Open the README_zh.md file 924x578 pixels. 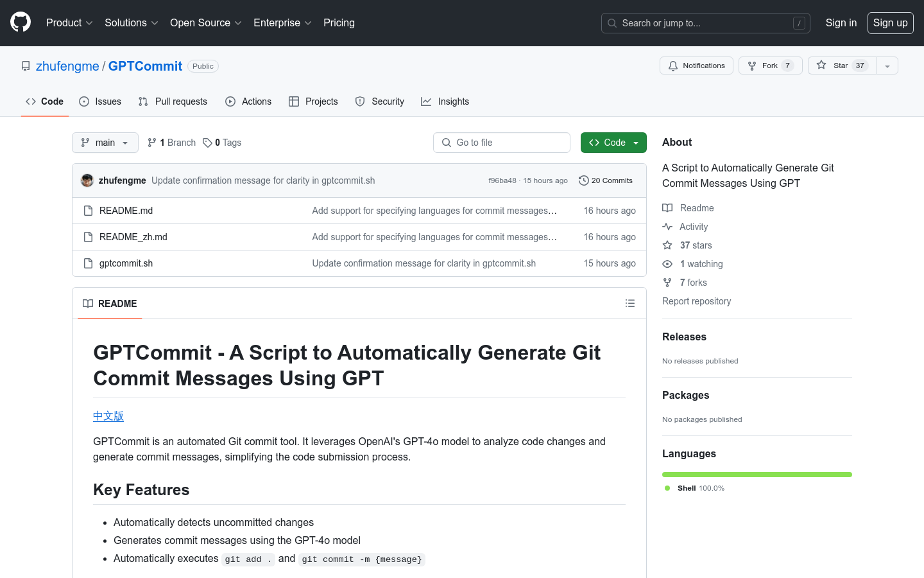(133, 237)
